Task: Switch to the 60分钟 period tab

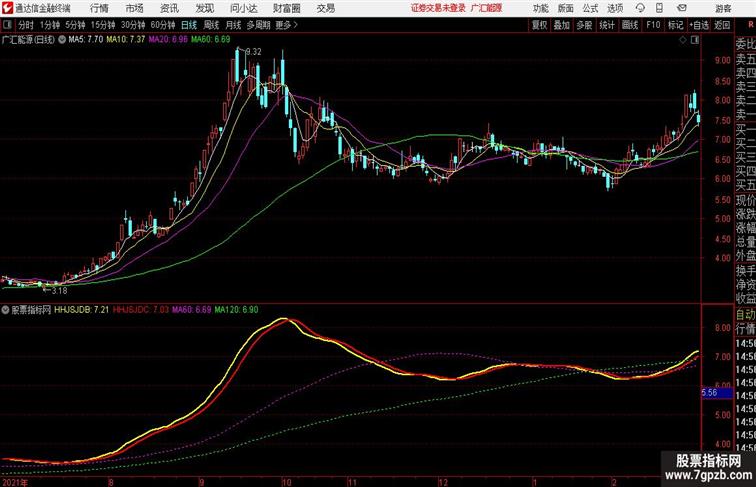Action: point(163,25)
